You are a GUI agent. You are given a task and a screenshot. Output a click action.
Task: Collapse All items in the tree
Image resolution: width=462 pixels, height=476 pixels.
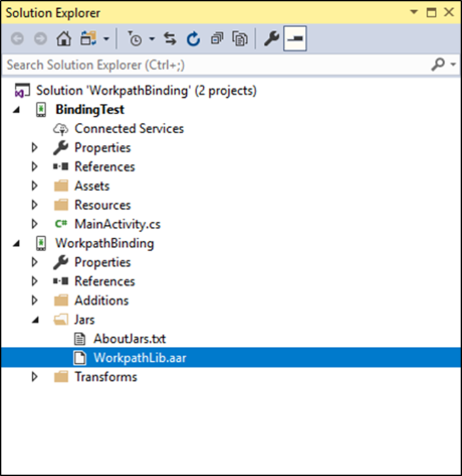217,39
